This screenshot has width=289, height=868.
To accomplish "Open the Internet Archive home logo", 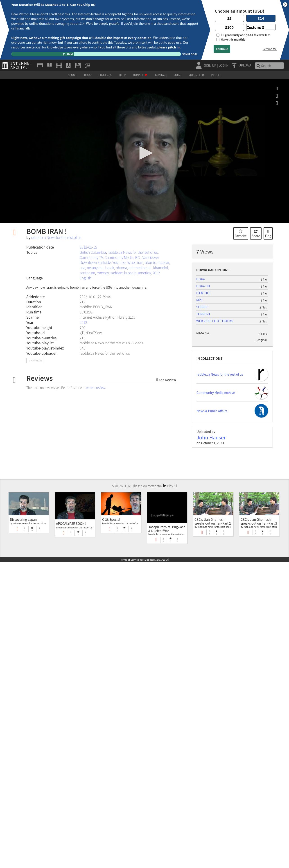I will click(17, 65).
